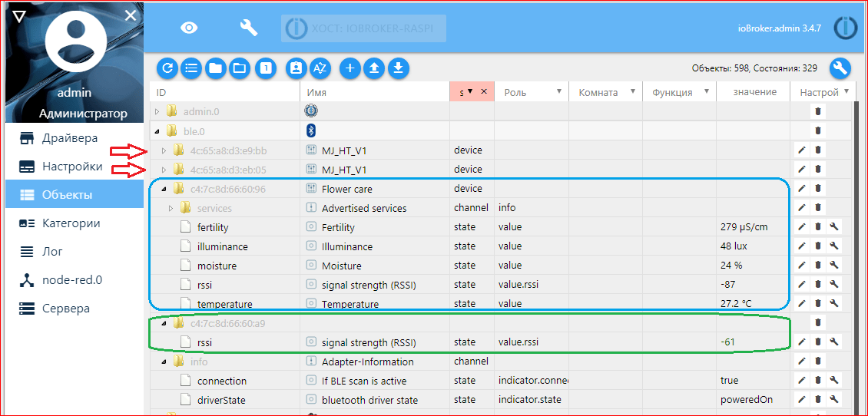The width and height of the screenshot is (868, 416).
Task: Click the ХОСТ: IOBROKER-RASPI host button
Action: tap(363, 28)
